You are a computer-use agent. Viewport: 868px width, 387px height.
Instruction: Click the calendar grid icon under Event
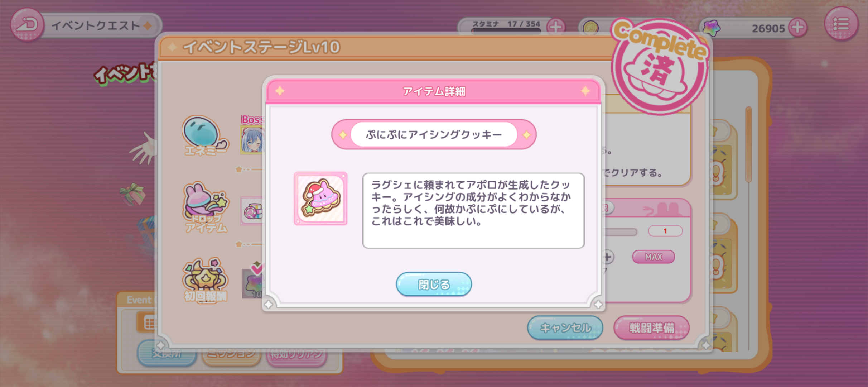pyautogui.click(x=148, y=322)
